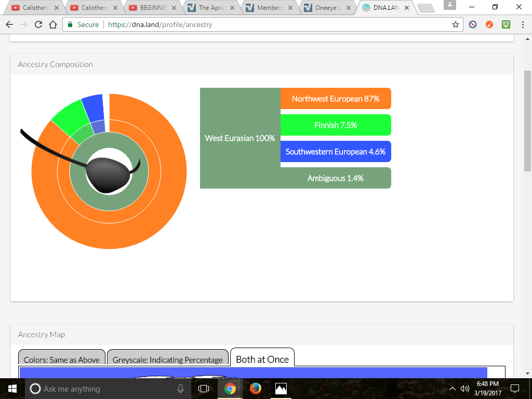Click the Windows Start button
This screenshot has width=532, height=399.
[x=12, y=389]
